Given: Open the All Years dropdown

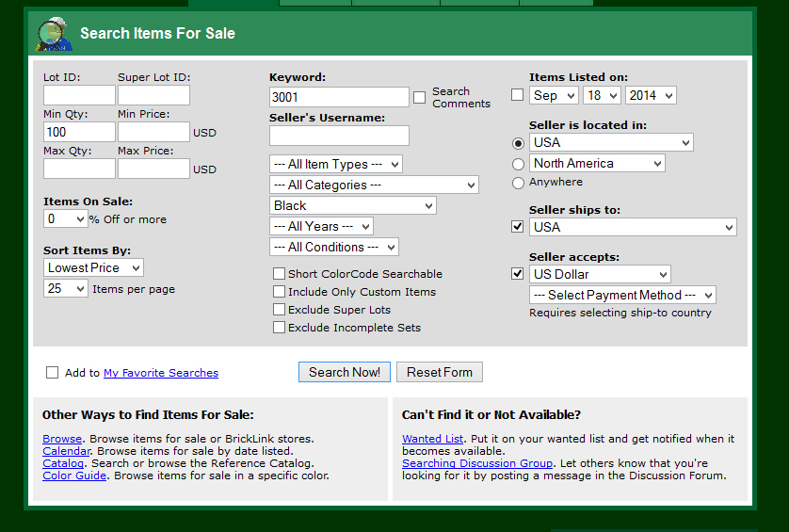Looking at the screenshot, I should click(x=322, y=226).
